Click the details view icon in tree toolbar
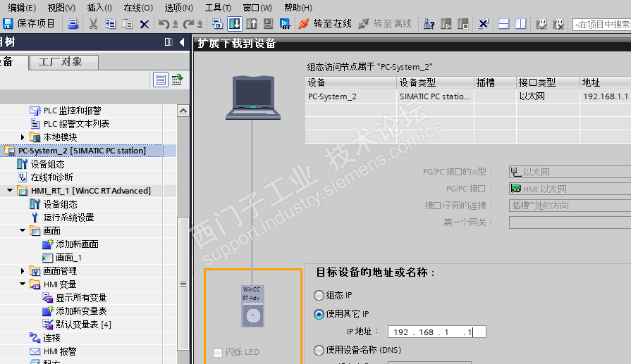This screenshot has height=364, width=631. click(x=161, y=80)
